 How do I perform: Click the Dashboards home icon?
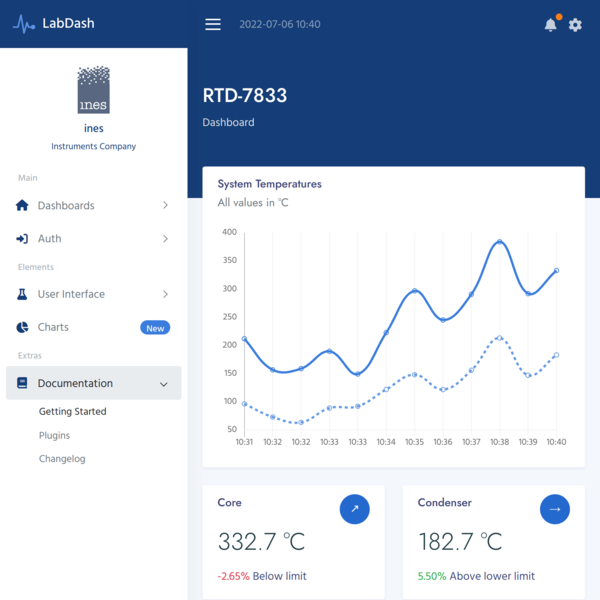click(22, 205)
